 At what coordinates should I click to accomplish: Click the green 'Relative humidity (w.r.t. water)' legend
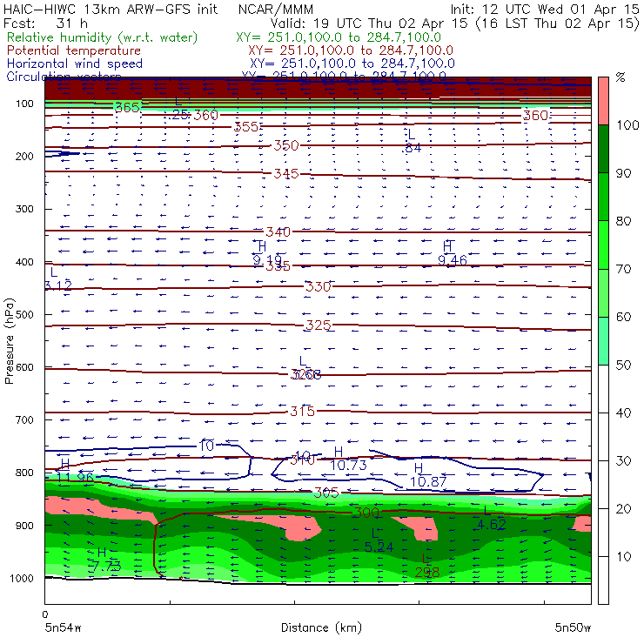point(103,37)
